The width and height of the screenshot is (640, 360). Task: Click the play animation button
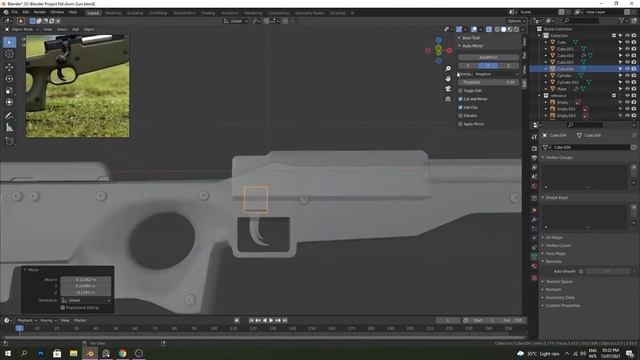pyautogui.click(x=271, y=320)
